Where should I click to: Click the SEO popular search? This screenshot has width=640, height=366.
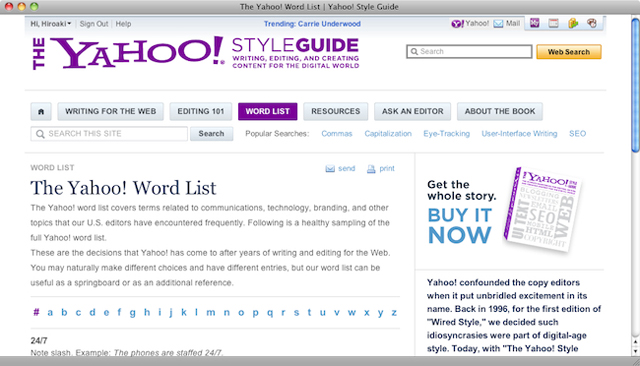pyautogui.click(x=578, y=134)
